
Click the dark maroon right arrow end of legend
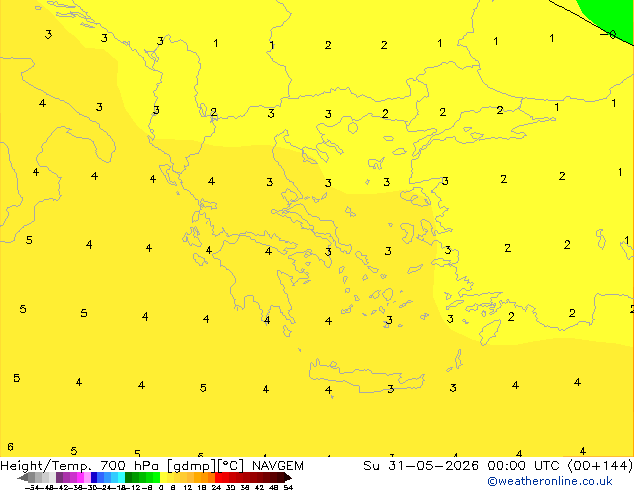click(x=288, y=477)
